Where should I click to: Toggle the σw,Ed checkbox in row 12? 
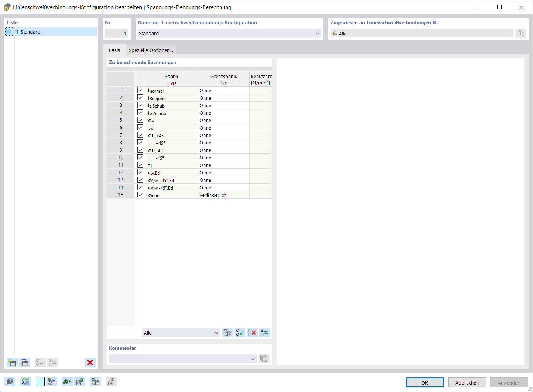click(x=140, y=172)
